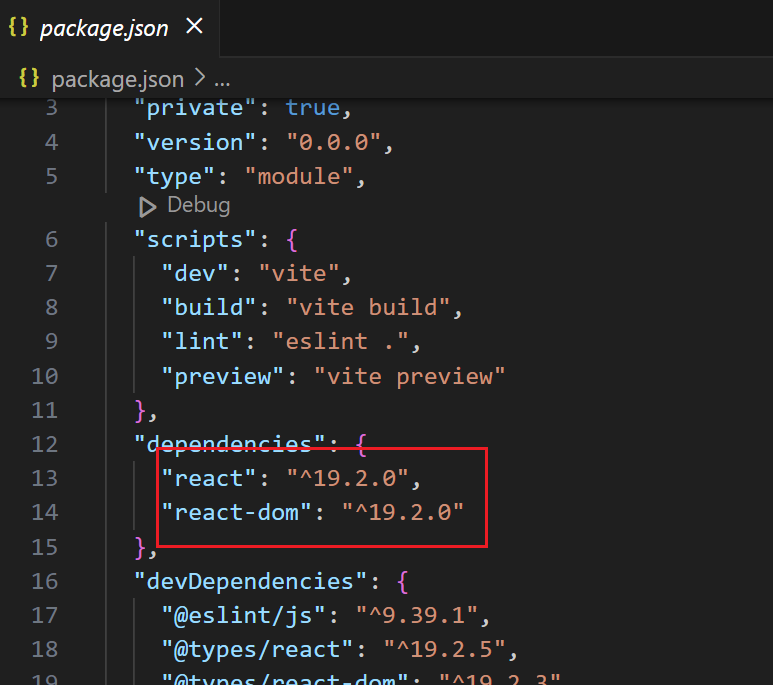Image resolution: width=773 pixels, height=685 pixels.
Task: Click the "devDependencies" key
Action: [244, 581]
